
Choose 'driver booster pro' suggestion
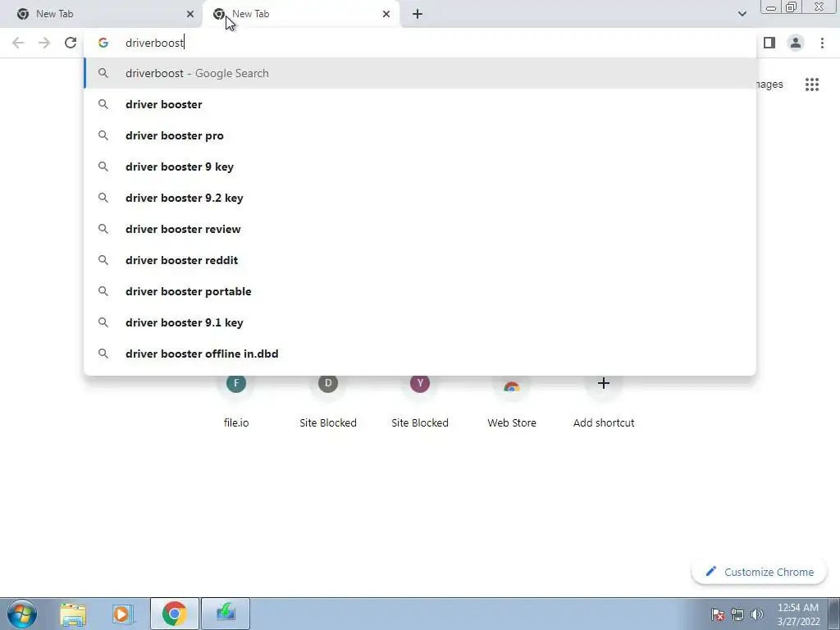420,135
